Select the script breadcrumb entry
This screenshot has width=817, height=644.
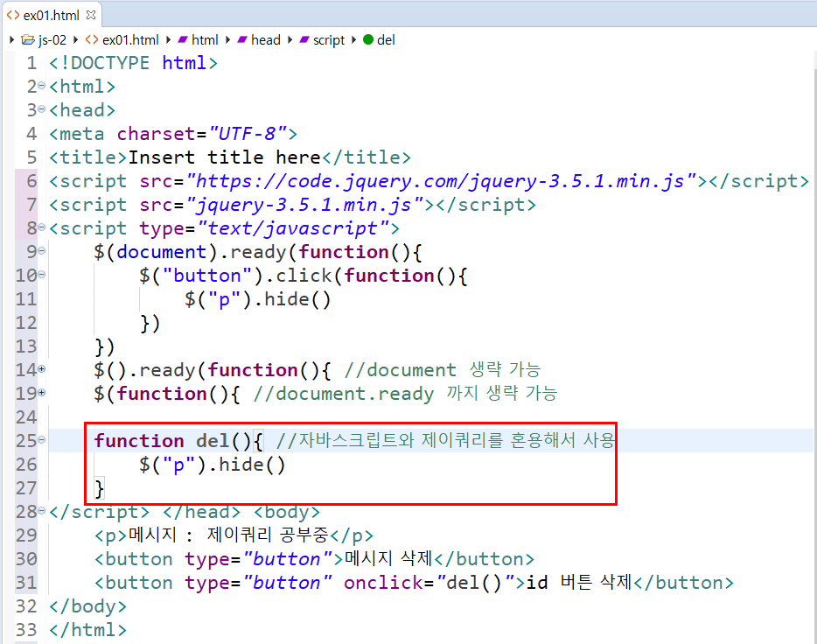pos(329,40)
